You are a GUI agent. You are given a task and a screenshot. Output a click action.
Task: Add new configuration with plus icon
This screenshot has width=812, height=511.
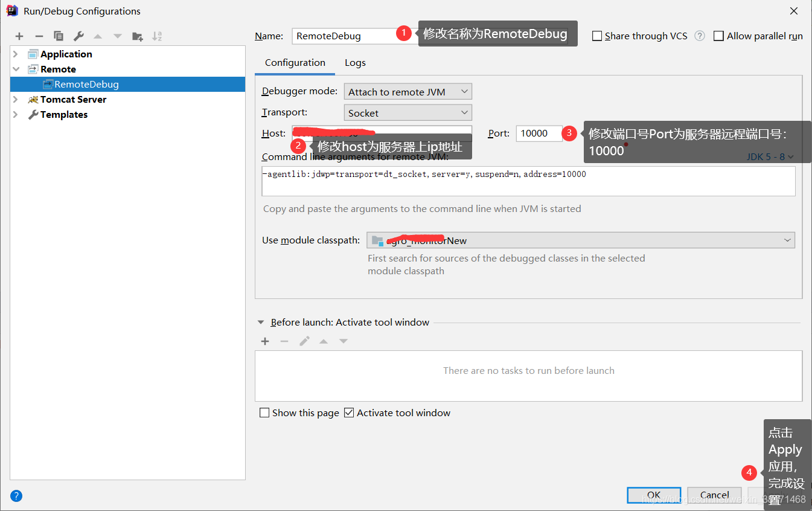pyautogui.click(x=19, y=36)
